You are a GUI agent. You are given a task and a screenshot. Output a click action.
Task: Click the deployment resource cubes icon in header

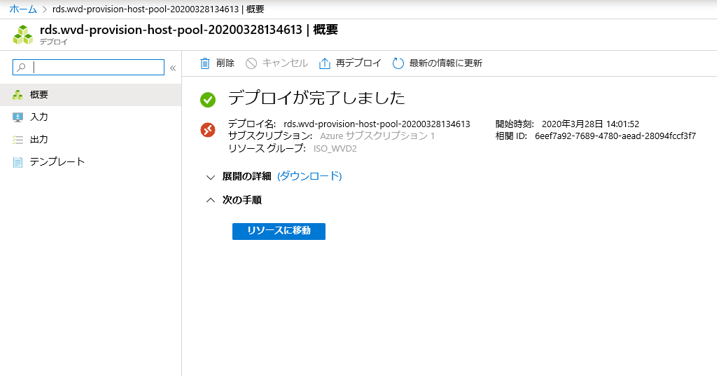tap(23, 35)
